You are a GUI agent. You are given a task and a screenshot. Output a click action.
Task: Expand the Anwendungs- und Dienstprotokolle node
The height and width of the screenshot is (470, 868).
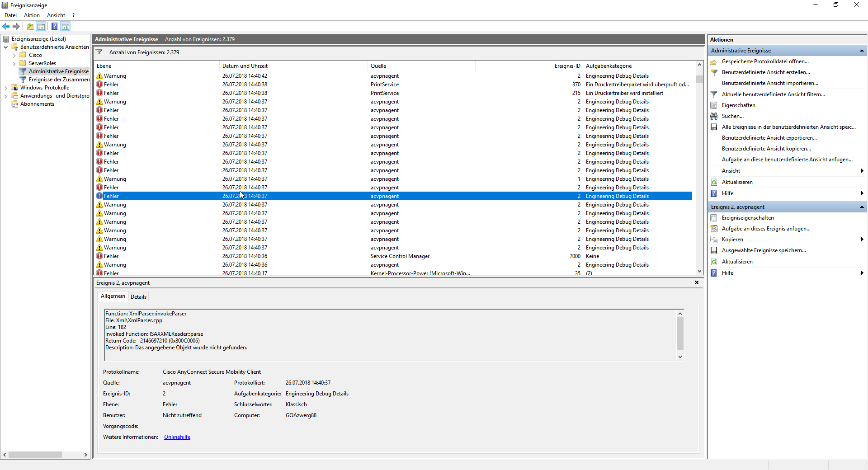pos(5,96)
